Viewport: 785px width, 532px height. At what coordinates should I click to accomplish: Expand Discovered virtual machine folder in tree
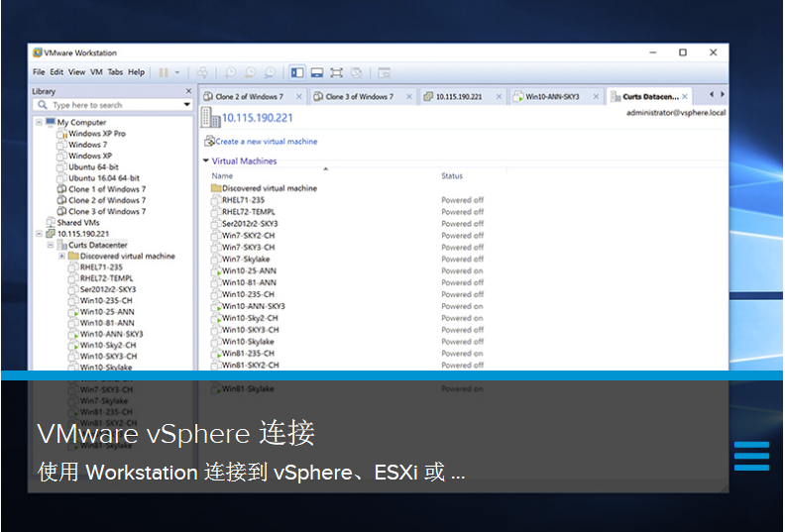[x=61, y=256]
